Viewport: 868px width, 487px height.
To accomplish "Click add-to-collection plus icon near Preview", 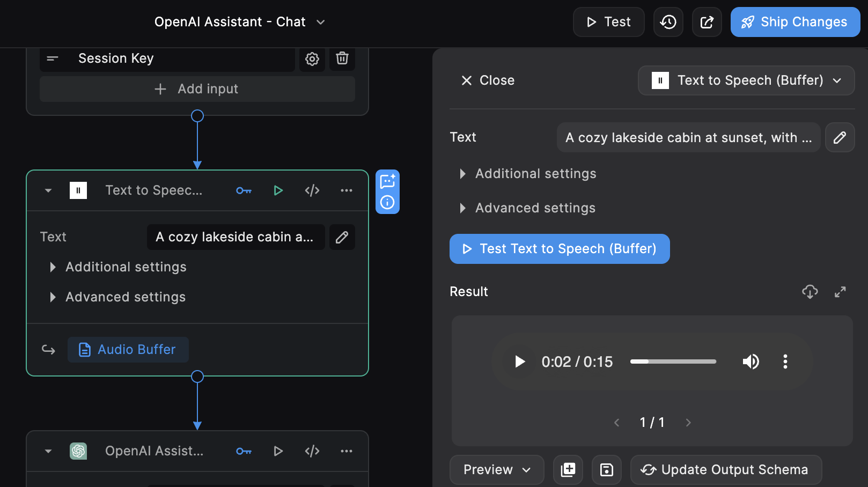I will coord(568,470).
